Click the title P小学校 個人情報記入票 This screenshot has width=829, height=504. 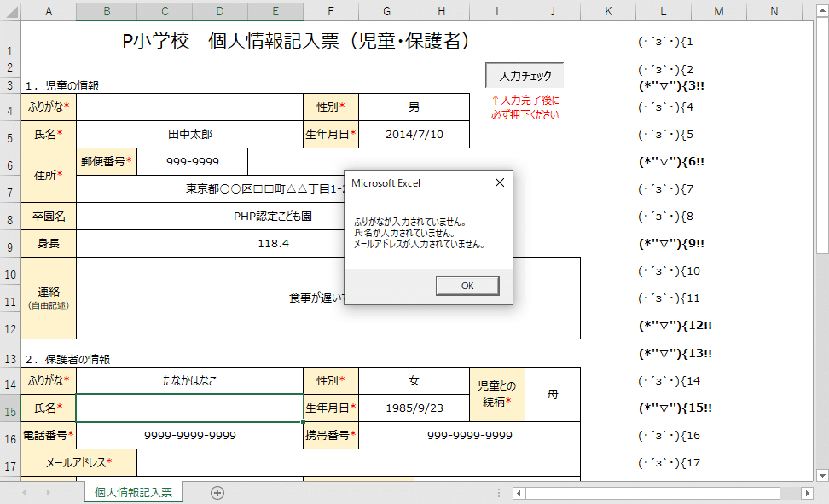(x=296, y=41)
